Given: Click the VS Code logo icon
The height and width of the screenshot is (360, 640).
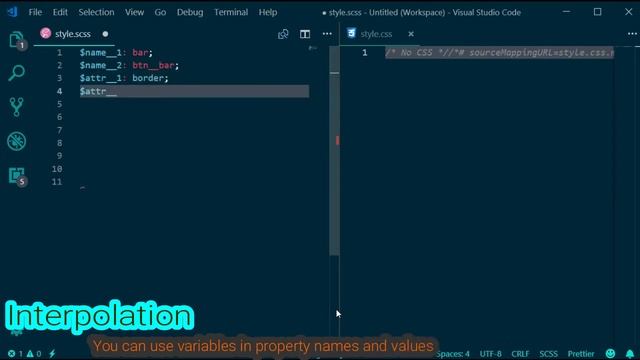Looking at the screenshot, I should pyautogui.click(x=12, y=12).
